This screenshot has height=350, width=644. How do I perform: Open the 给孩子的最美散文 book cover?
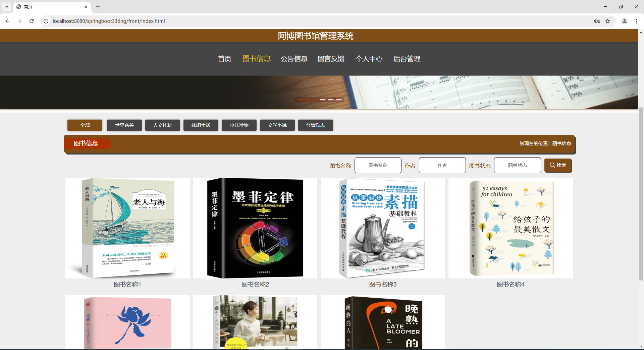tap(511, 228)
